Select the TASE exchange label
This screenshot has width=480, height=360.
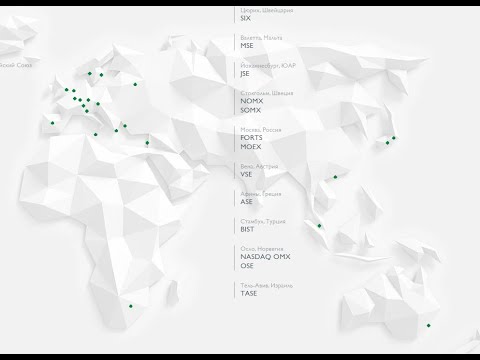pos(249,293)
